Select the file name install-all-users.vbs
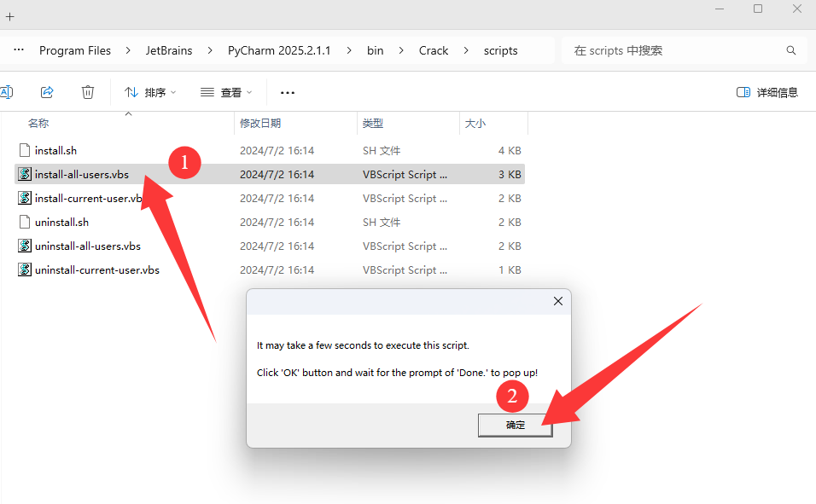 click(x=82, y=174)
